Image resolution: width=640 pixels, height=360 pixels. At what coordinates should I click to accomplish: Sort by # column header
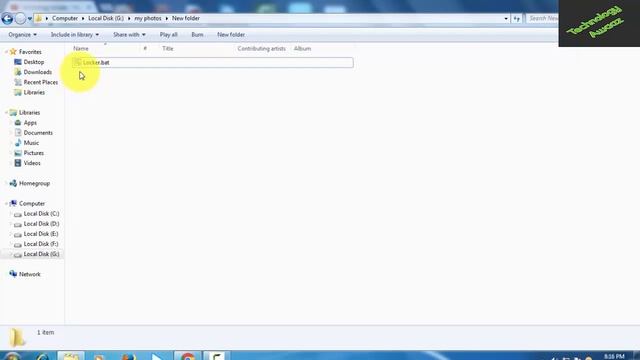145,49
